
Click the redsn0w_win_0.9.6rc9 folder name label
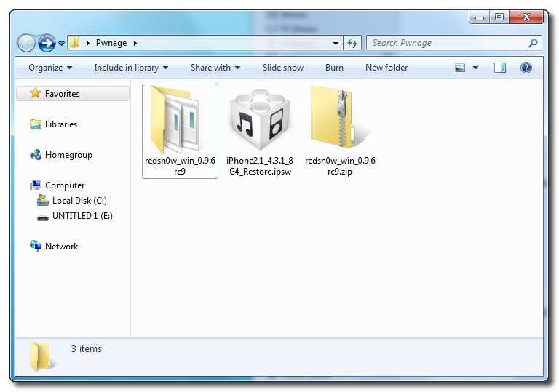click(180, 166)
